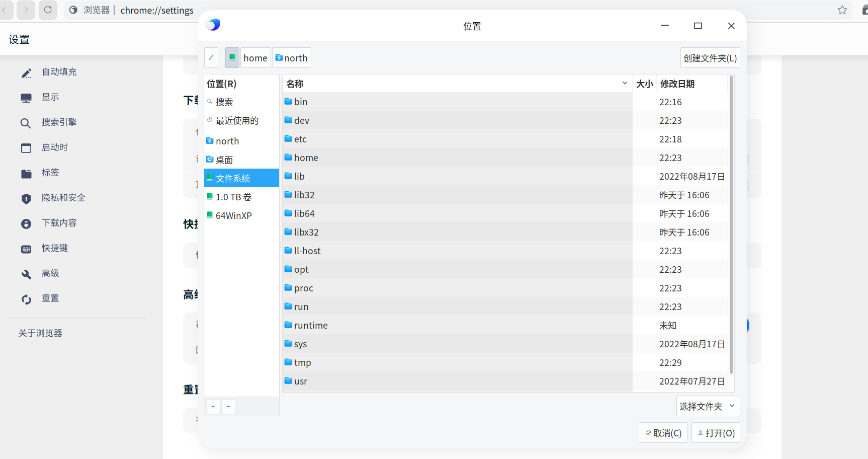
Task: Select the ll-host folder row
Action: coord(505,251)
